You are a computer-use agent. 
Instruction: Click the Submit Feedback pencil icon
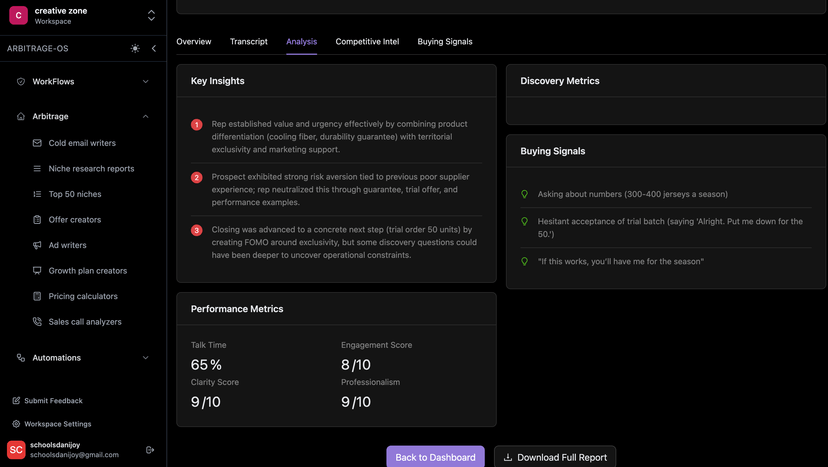16,401
